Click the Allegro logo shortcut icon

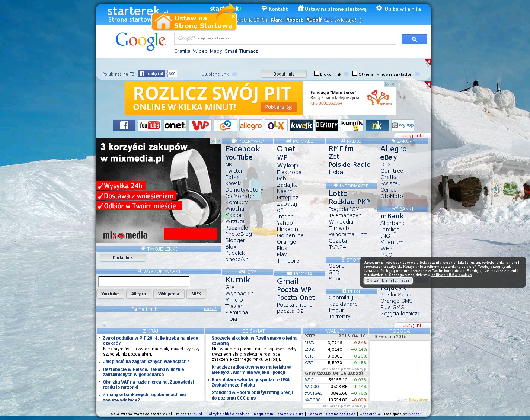tap(250, 125)
